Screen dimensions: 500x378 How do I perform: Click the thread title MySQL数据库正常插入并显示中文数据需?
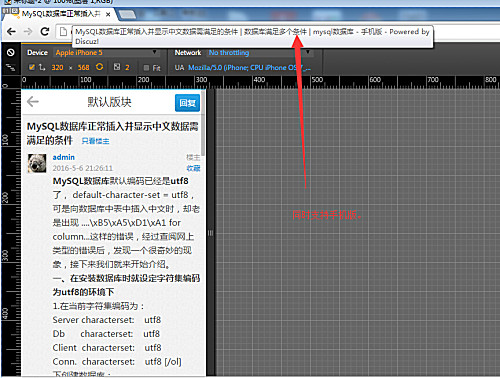(113, 126)
